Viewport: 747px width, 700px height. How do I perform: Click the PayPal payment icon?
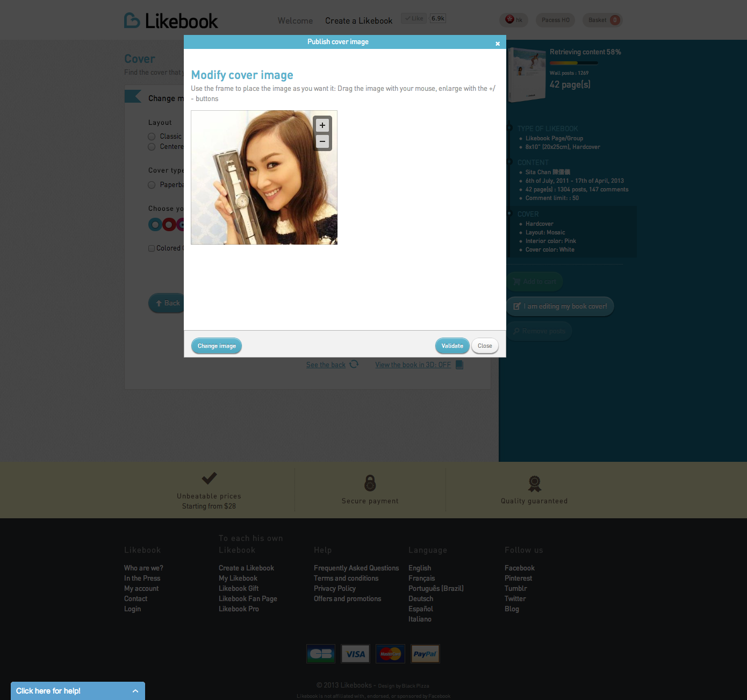click(425, 654)
